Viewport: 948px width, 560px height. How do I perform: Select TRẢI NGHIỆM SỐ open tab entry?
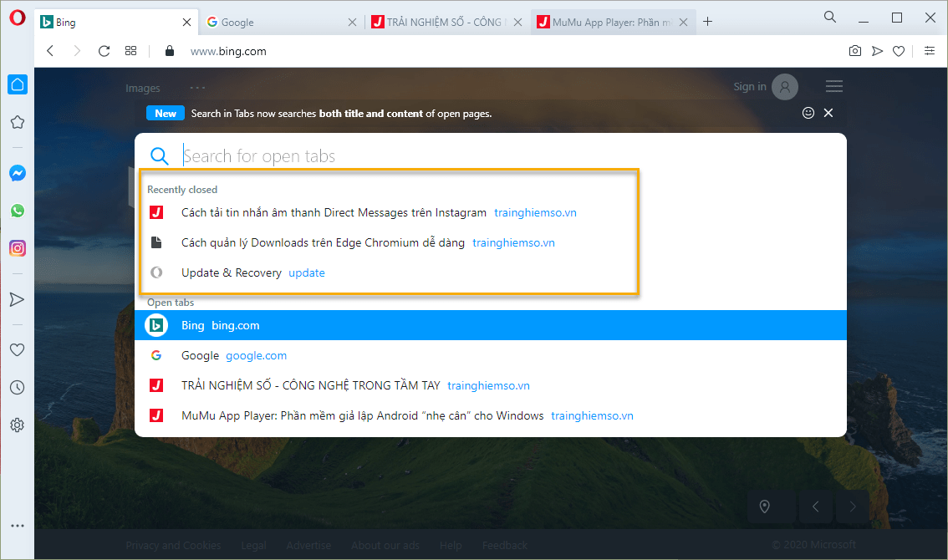point(491,385)
